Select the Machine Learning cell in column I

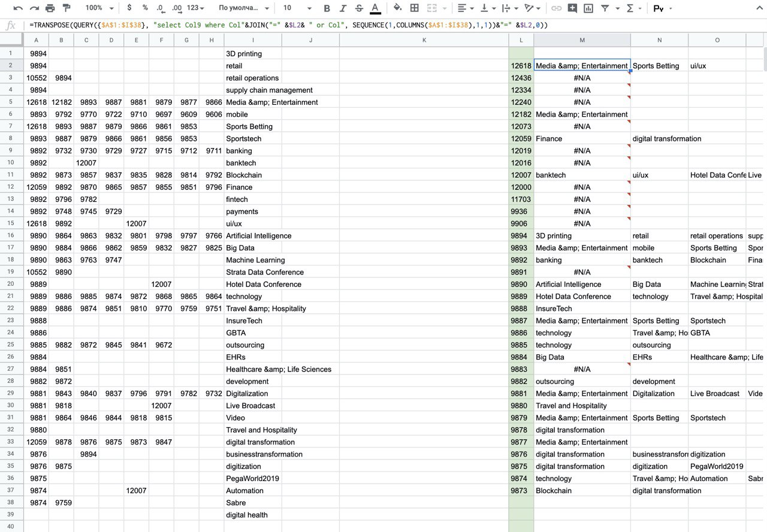[253, 260]
